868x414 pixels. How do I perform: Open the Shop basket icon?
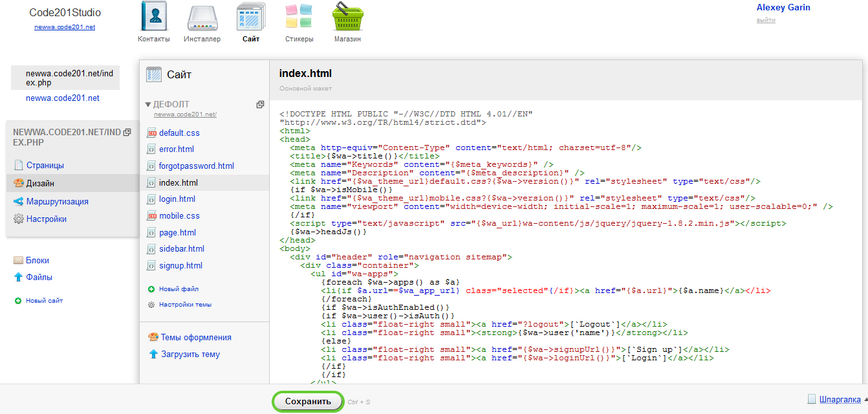(347, 17)
